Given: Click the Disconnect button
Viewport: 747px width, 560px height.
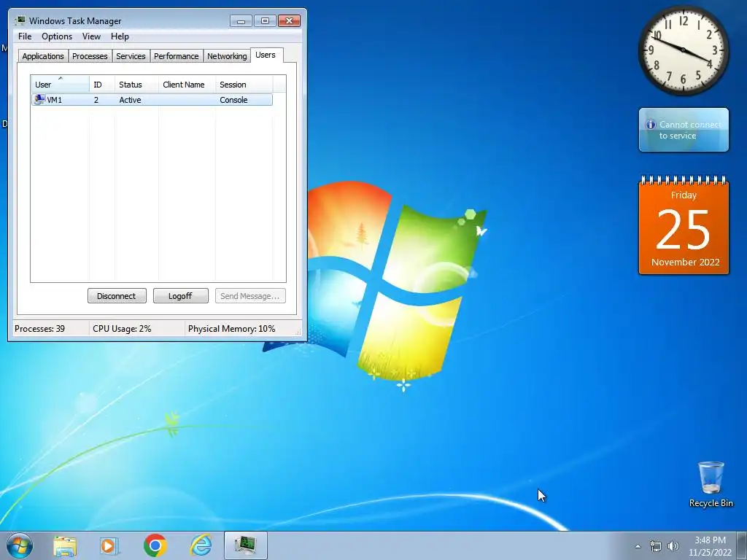Looking at the screenshot, I should click(x=117, y=296).
